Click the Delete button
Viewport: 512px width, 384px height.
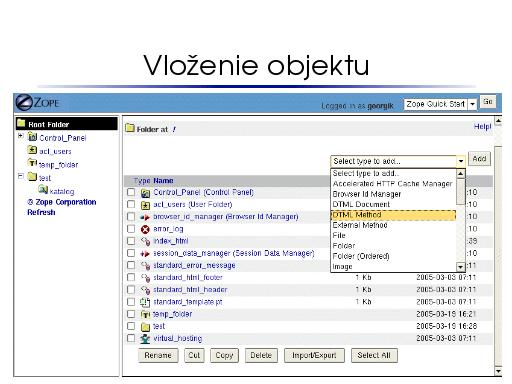pyautogui.click(x=261, y=356)
